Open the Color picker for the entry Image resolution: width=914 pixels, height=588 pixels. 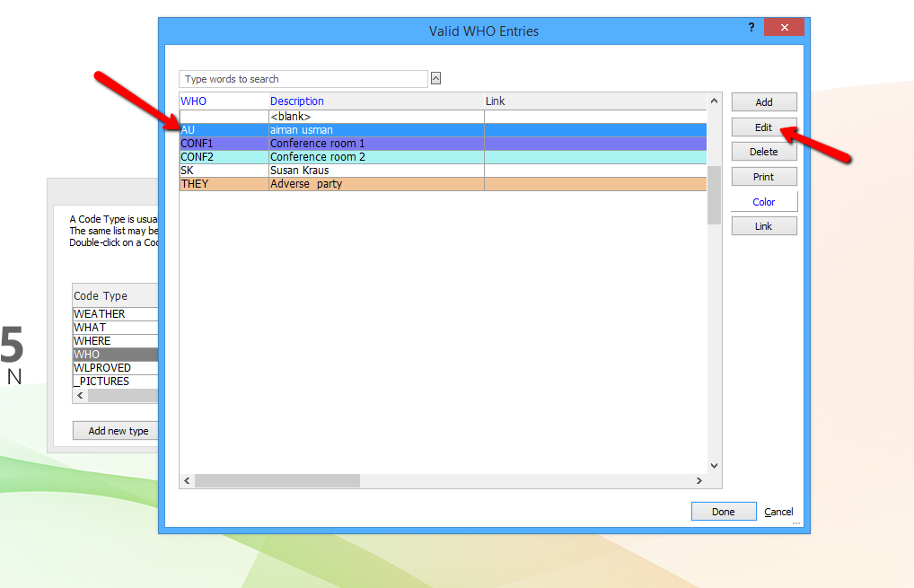(763, 201)
